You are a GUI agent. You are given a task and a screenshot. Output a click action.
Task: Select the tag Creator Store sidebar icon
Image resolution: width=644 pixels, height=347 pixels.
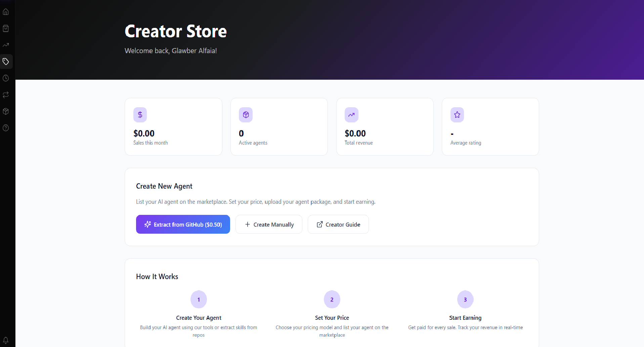(6, 62)
